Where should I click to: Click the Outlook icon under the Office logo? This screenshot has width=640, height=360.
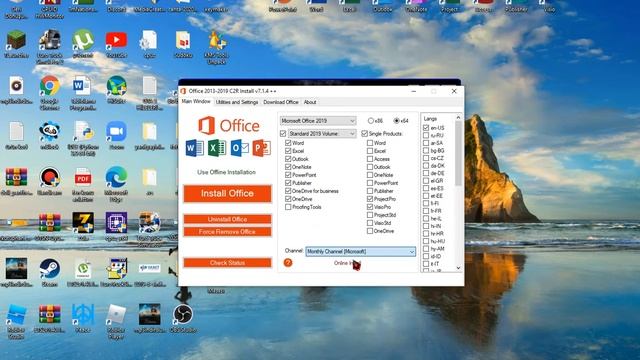coord(239,148)
